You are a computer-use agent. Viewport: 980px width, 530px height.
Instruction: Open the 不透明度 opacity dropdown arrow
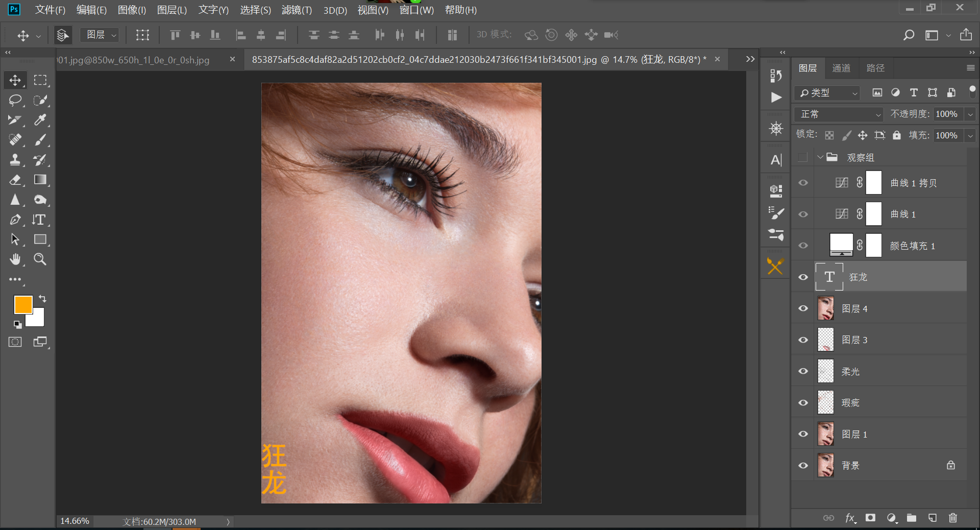click(x=970, y=114)
